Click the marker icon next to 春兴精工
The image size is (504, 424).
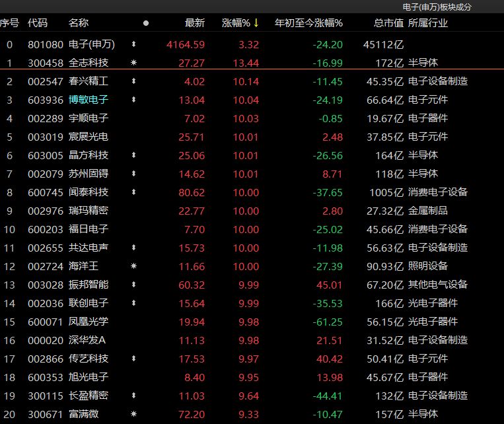134,82
